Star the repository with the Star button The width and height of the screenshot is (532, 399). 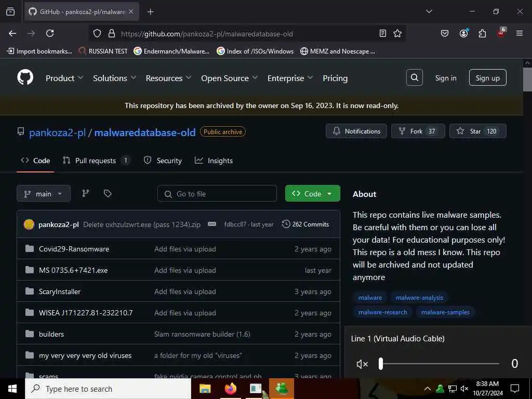click(x=478, y=131)
